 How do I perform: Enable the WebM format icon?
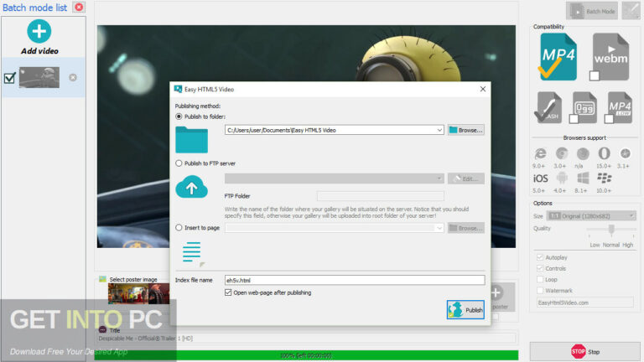(610, 57)
